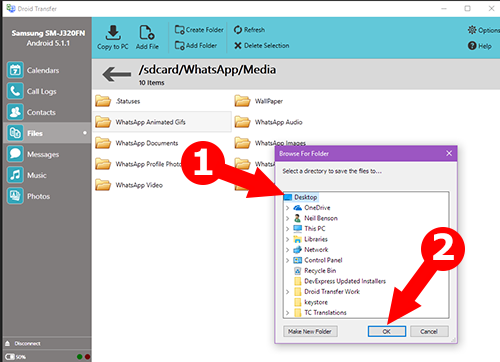This screenshot has height=362, width=500.
Task: Go back with the left arrow
Action: point(116,74)
